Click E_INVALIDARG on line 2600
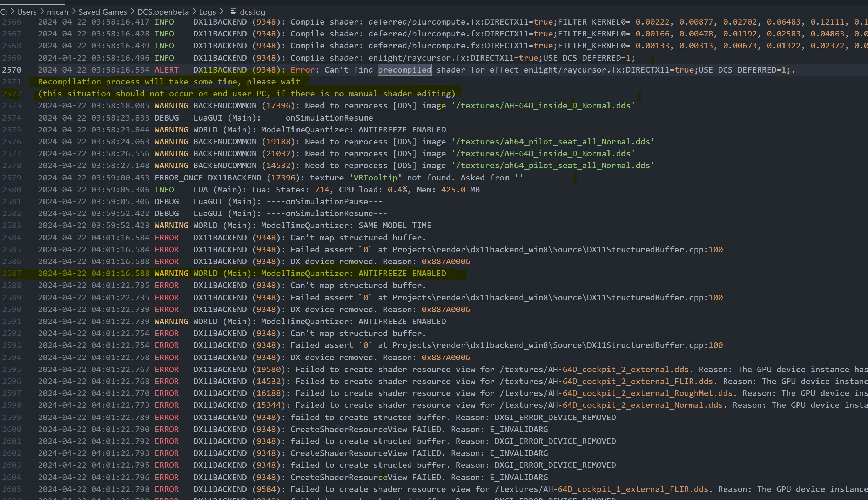 coord(519,429)
